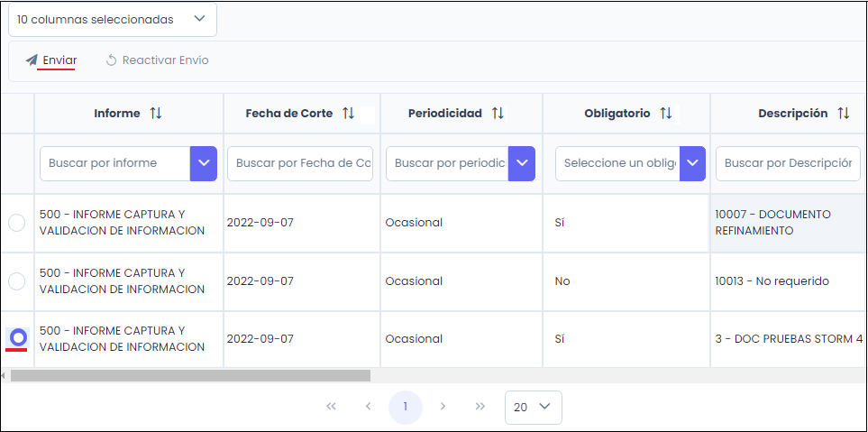This screenshot has width=868, height=432.
Task: Sort by Descripción column arrows icon
Action: click(x=844, y=114)
